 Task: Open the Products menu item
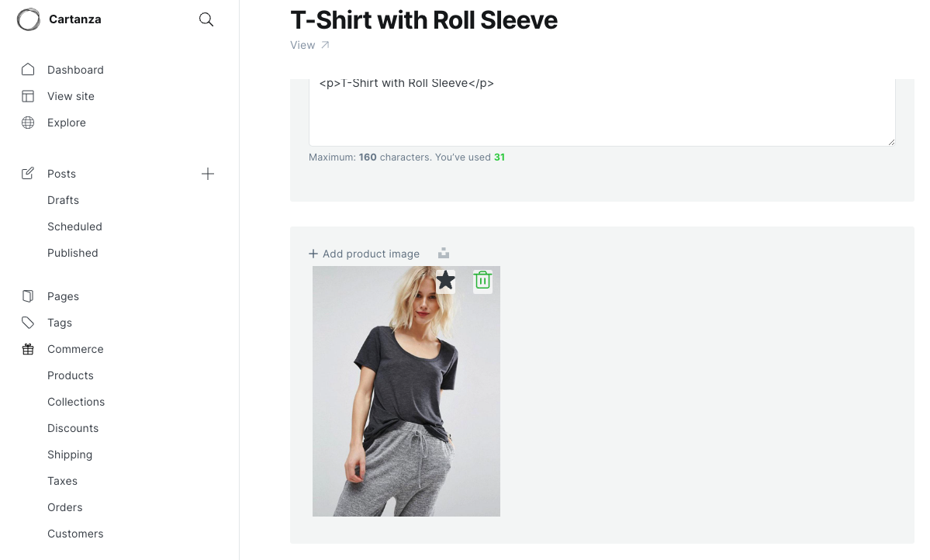pyautogui.click(x=71, y=375)
